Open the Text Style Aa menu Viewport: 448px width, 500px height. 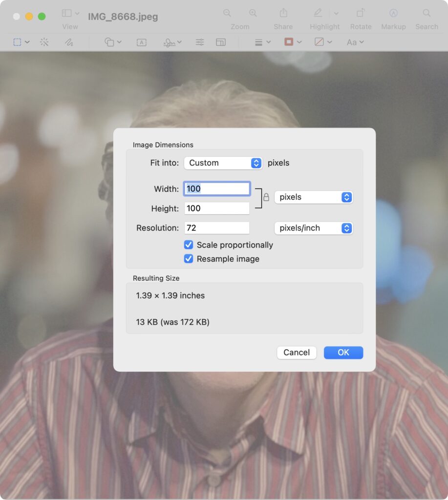pos(355,42)
